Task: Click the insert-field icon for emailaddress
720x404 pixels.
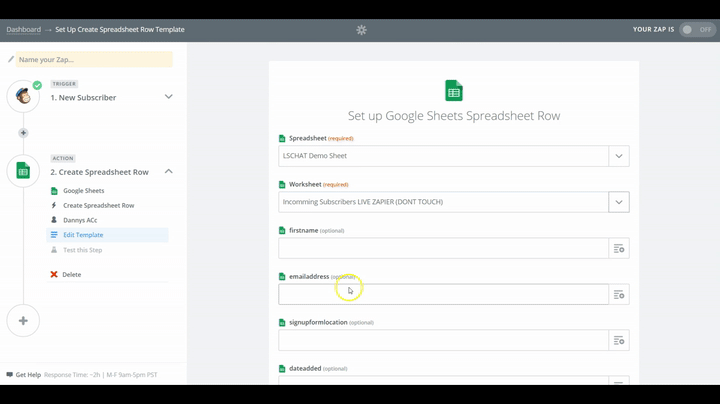Action: tap(619, 294)
